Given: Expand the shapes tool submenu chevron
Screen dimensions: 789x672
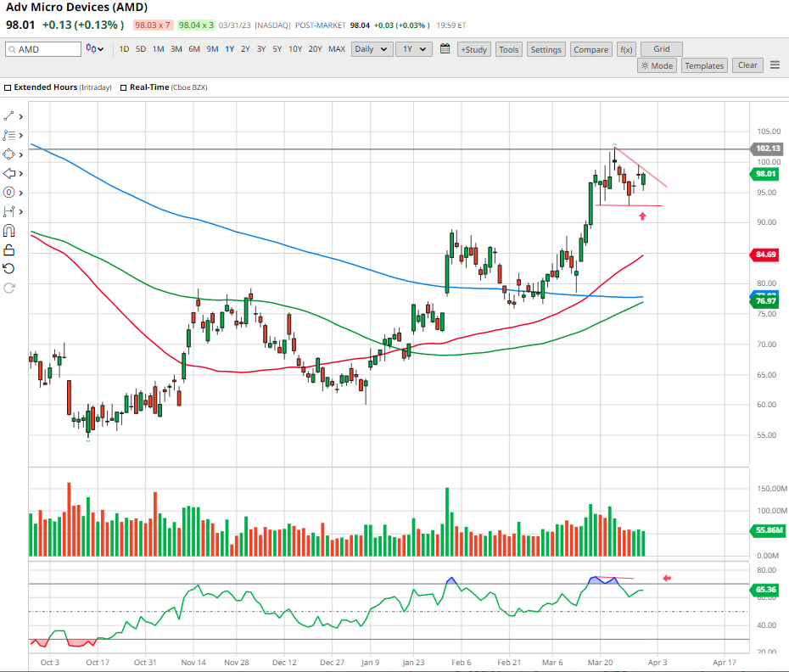Looking at the screenshot, I should point(20,154).
